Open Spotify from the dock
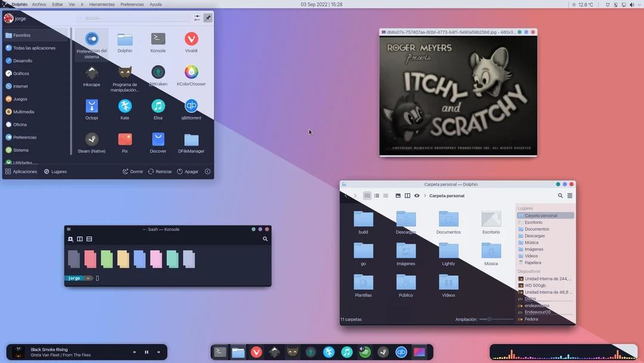The height and width of the screenshot is (363, 644). click(x=365, y=352)
